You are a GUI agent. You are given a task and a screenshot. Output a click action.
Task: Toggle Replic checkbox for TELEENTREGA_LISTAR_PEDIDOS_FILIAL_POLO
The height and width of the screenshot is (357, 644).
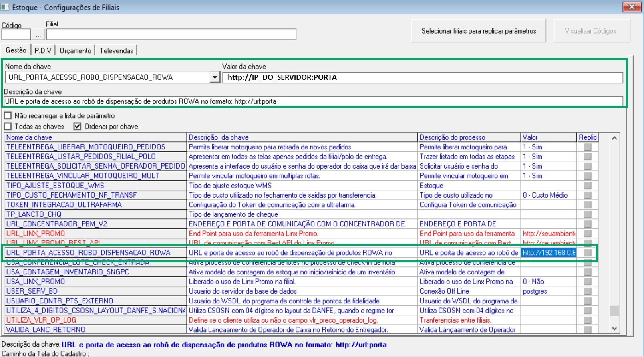tap(588, 157)
